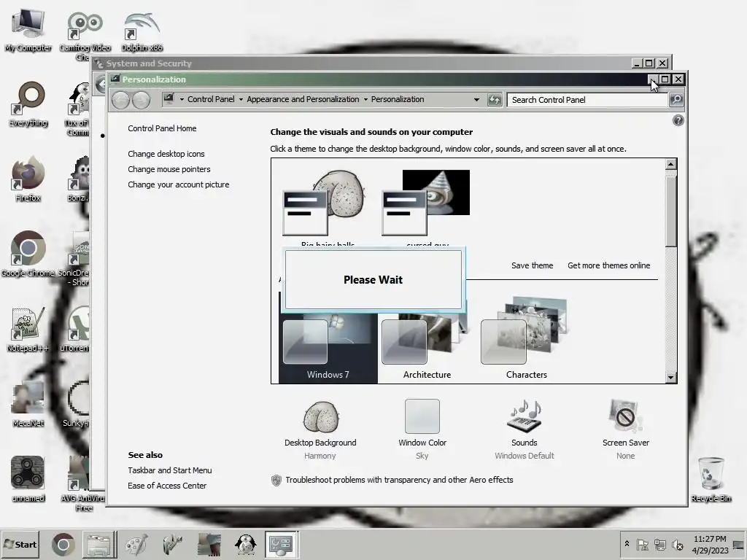Click Appearance and Personalization breadcrumb

point(303,99)
